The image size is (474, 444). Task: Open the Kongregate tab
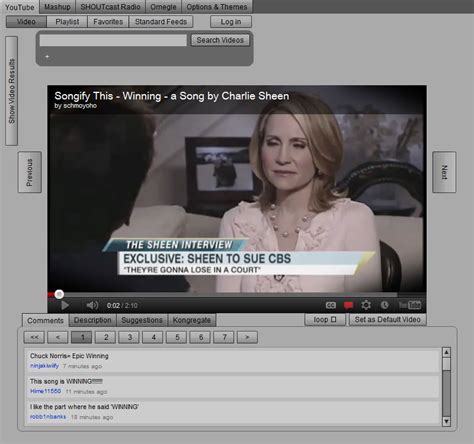pyautogui.click(x=192, y=320)
